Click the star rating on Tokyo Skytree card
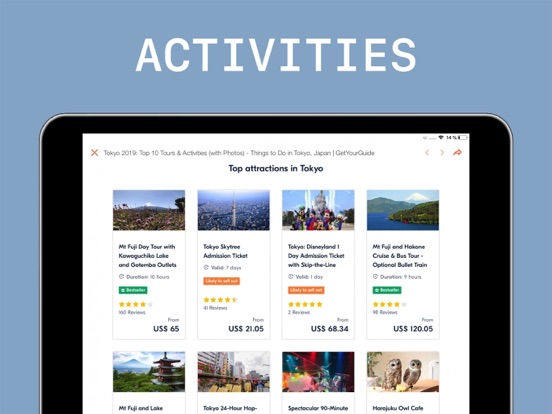This screenshot has width=552, height=414. pyautogui.click(x=220, y=300)
